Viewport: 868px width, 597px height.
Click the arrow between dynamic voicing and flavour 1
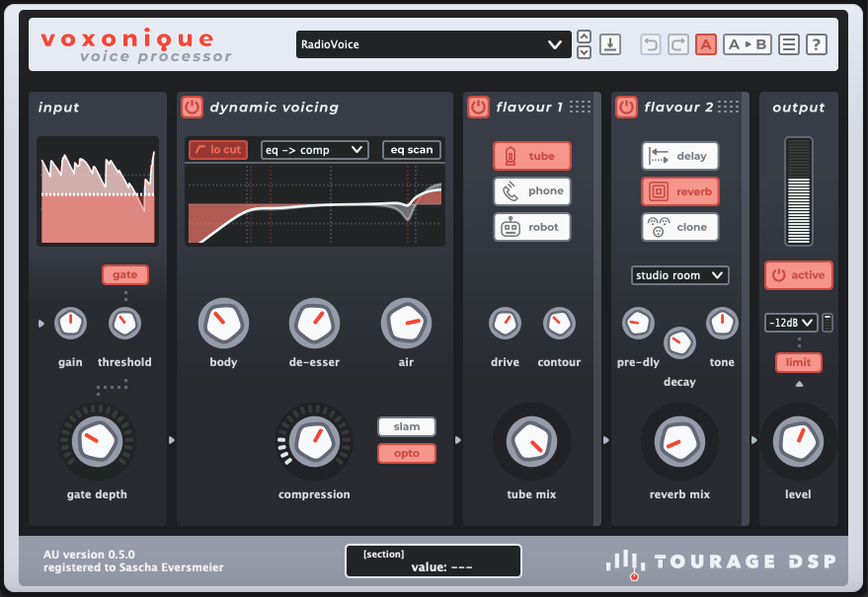tap(458, 440)
